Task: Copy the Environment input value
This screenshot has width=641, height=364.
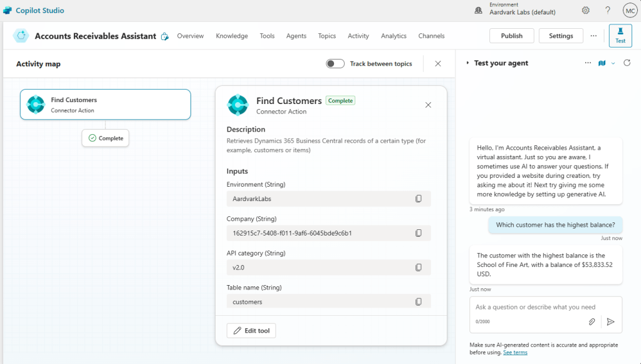Action: 419,199
